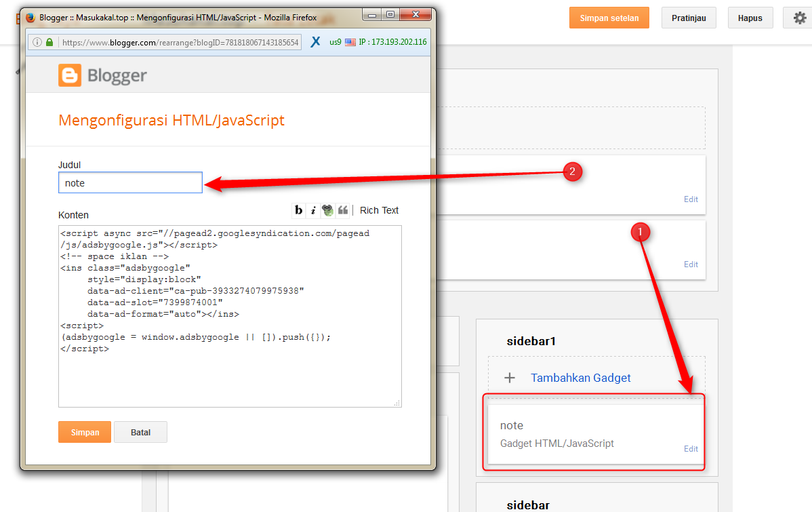Click the Firefox icon in title bar

[31, 17]
